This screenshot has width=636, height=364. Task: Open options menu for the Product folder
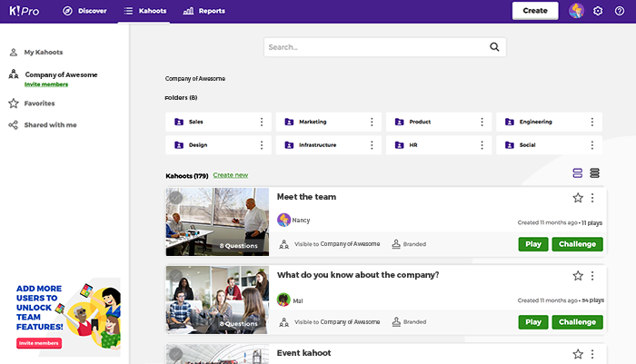click(482, 122)
